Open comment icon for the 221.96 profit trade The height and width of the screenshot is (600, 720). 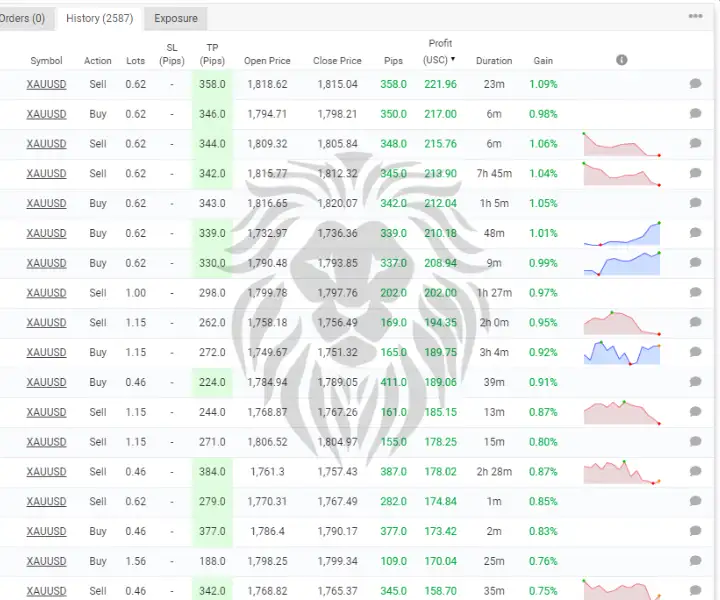click(695, 85)
